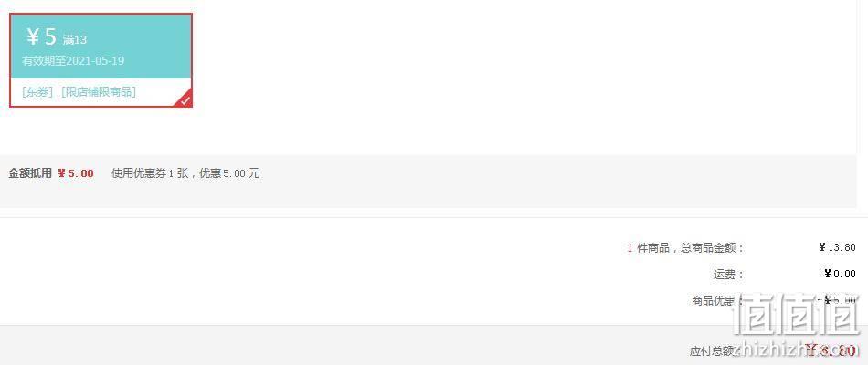Click the large ¥5 value on coupon
Screen dimensions: 868x365
(x=41, y=37)
